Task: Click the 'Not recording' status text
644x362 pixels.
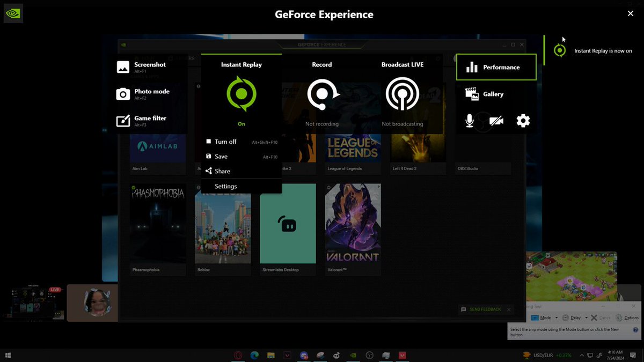Action: [x=322, y=124]
